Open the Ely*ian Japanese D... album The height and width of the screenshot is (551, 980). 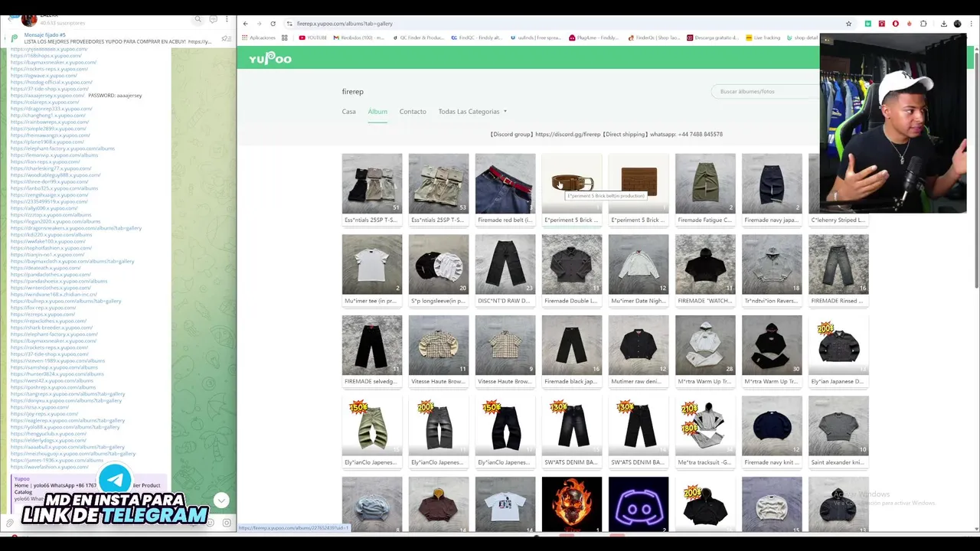838,350
